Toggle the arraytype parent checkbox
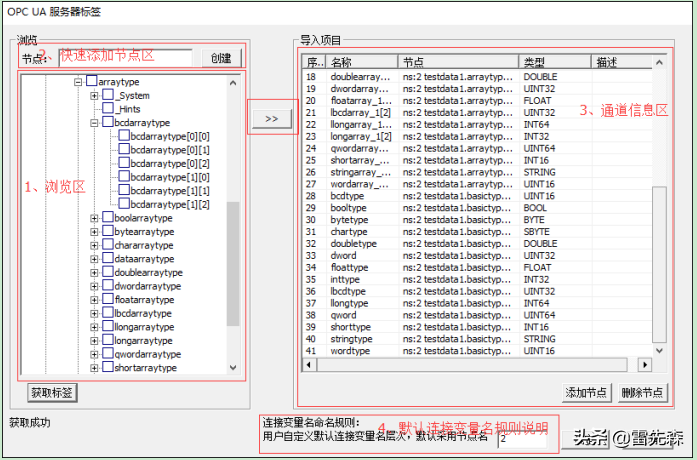Image resolution: width=697 pixels, height=460 pixels. point(92,81)
